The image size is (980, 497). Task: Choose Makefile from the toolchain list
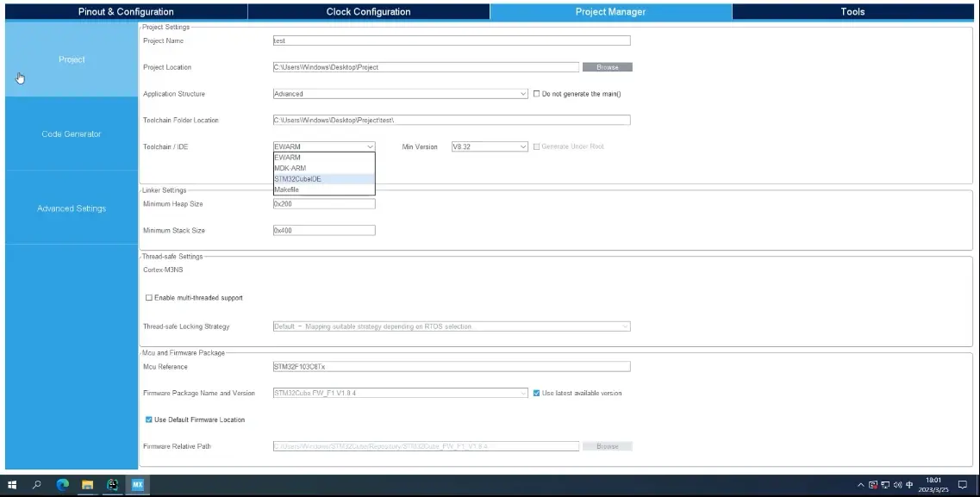click(324, 189)
